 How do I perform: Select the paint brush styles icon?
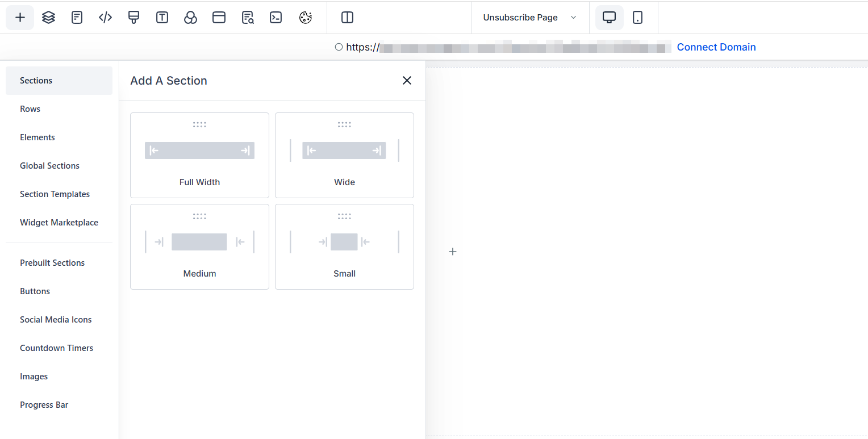tap(133, 18)
